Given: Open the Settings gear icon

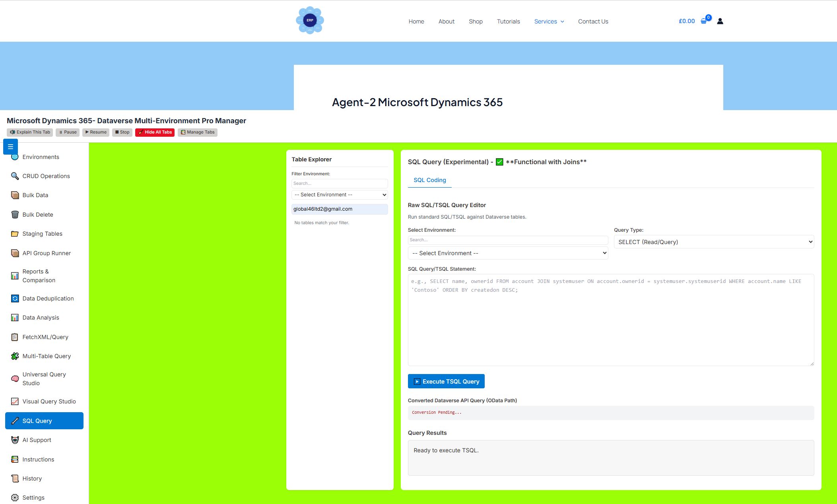Looking at the screenshot, I should click(x=14, y=497).
